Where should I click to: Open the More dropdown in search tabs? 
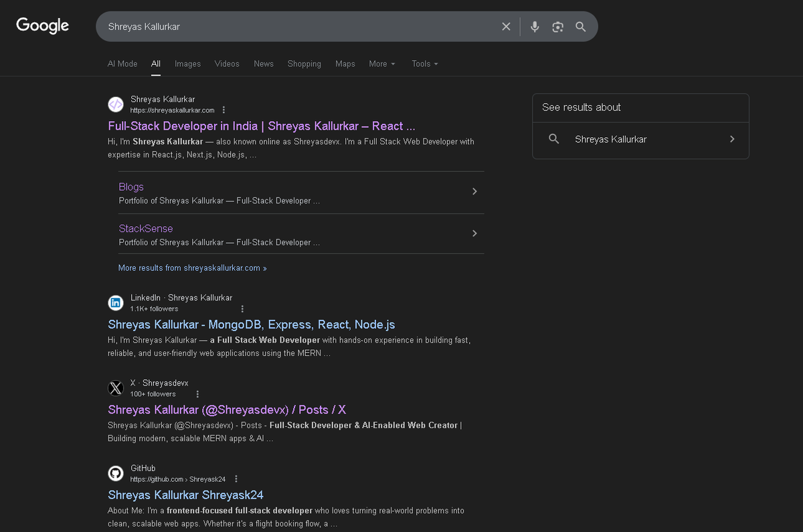coord(382,64)
